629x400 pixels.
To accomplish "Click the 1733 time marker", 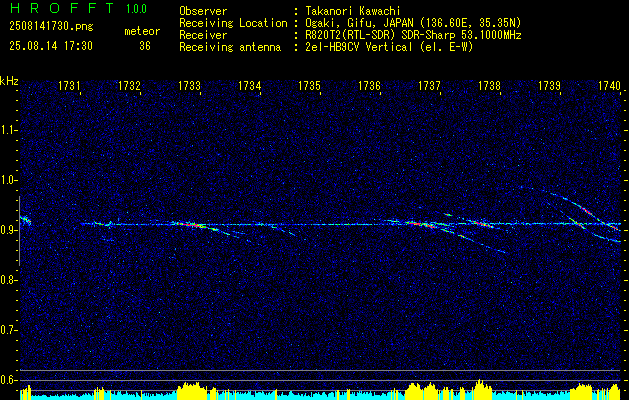I will tap(189, 86).
